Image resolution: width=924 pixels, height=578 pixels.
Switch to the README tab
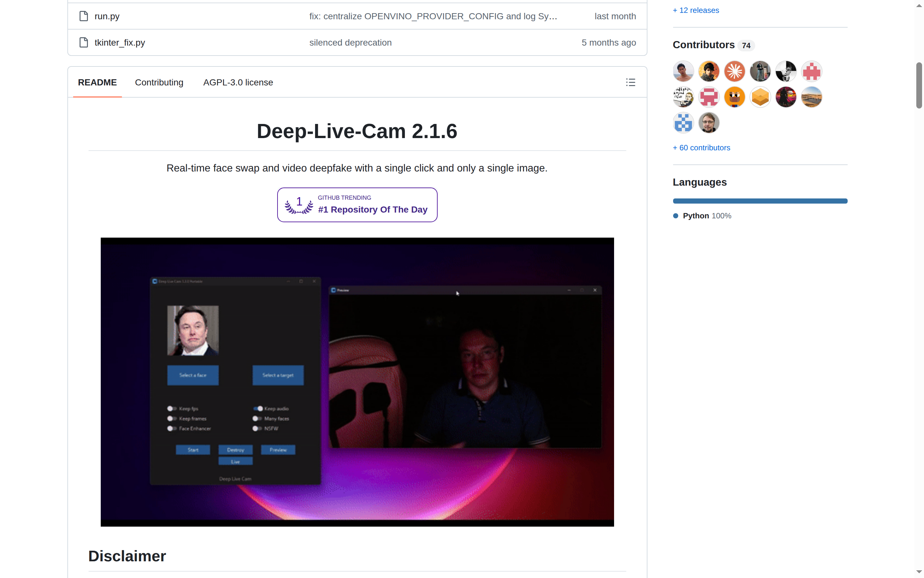point(97,82)
